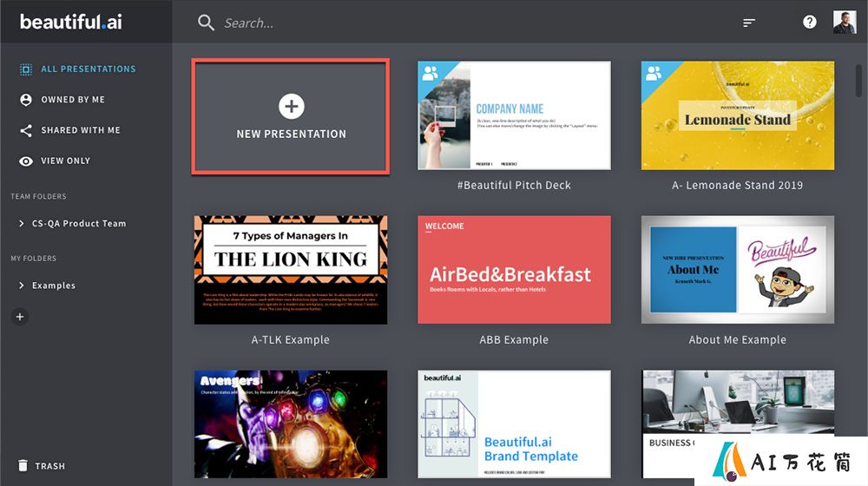868x486 pixels.
Task: Click the Owned By Me person icon
Action: (x=26, y=100)
